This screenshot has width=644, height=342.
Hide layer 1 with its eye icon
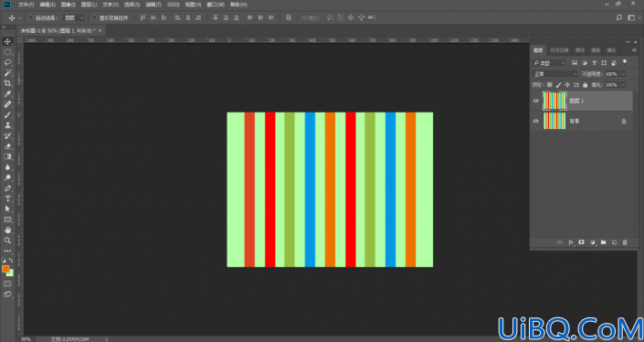[535, 102]
